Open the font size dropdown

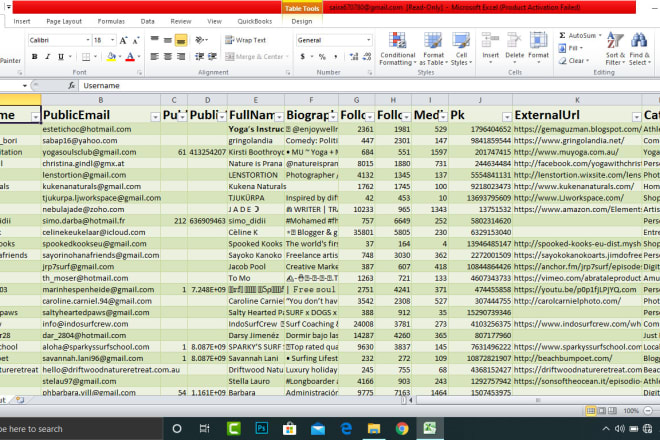point(112,40)
